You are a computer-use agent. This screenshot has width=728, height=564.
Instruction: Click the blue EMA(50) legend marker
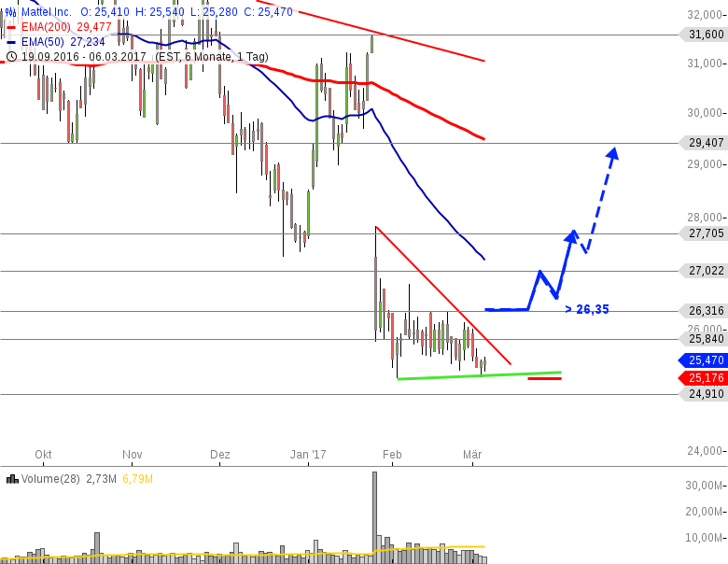(x=12, y=42)
